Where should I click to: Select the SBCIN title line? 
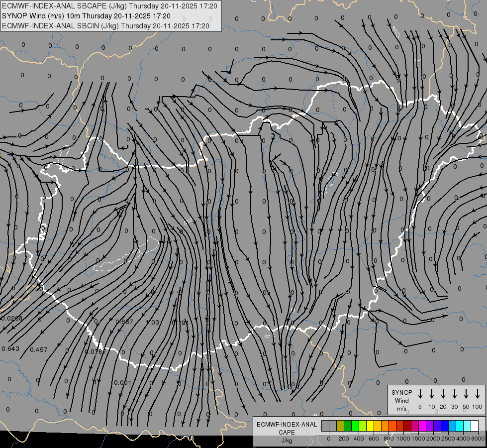(x=105, y=26)
